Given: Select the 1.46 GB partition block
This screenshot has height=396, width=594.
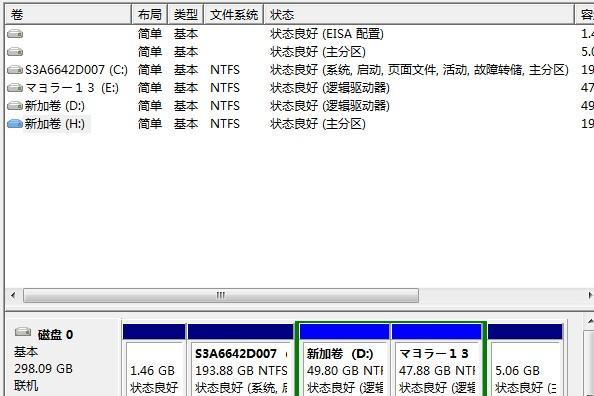Looking at the screenshot, I should (154, 360).
